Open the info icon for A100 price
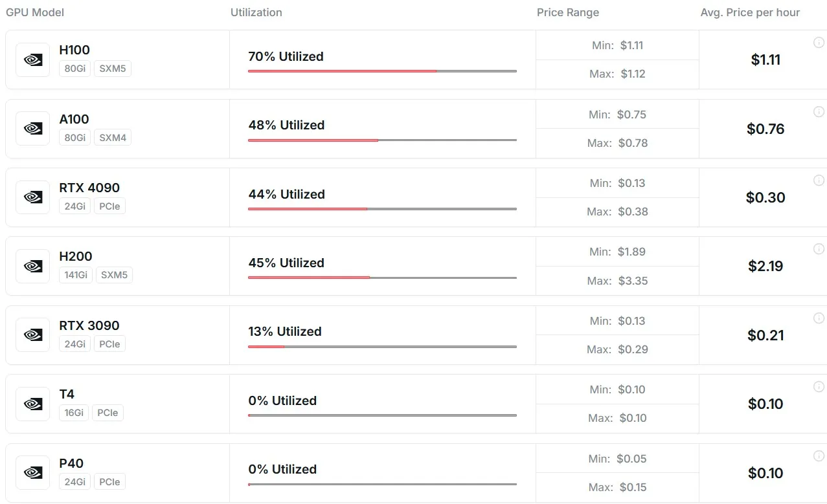This screenshot has height=504, width=827. tap(819, 111)
